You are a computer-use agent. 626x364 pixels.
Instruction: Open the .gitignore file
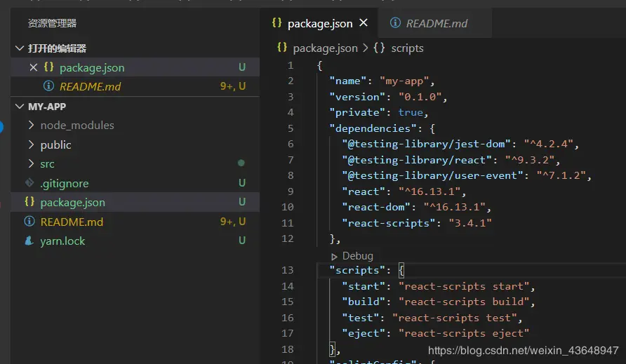pyautogui.click(x=135, y=183)
